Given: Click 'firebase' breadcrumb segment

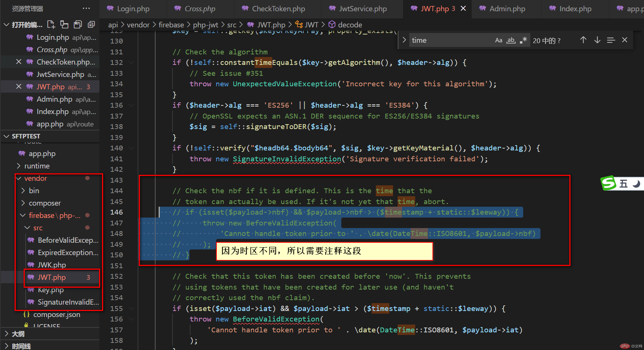Looking at the screenshot, I should 171,25.
